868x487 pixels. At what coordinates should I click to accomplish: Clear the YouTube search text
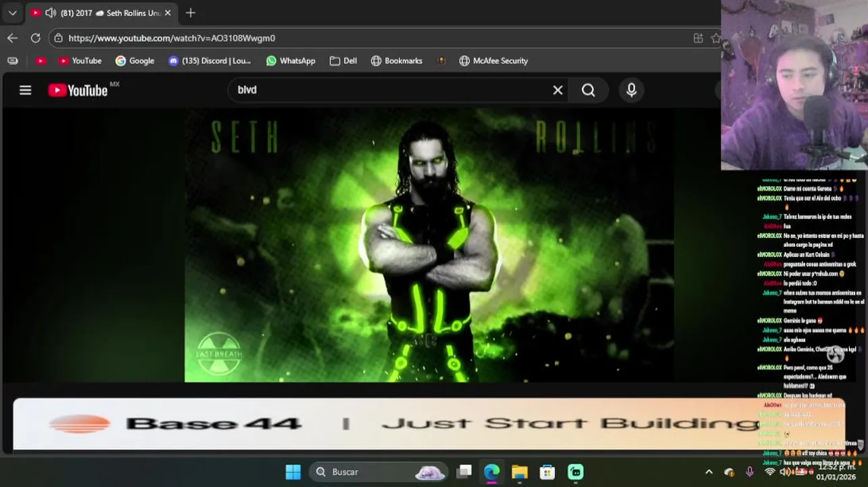[558, 90]
